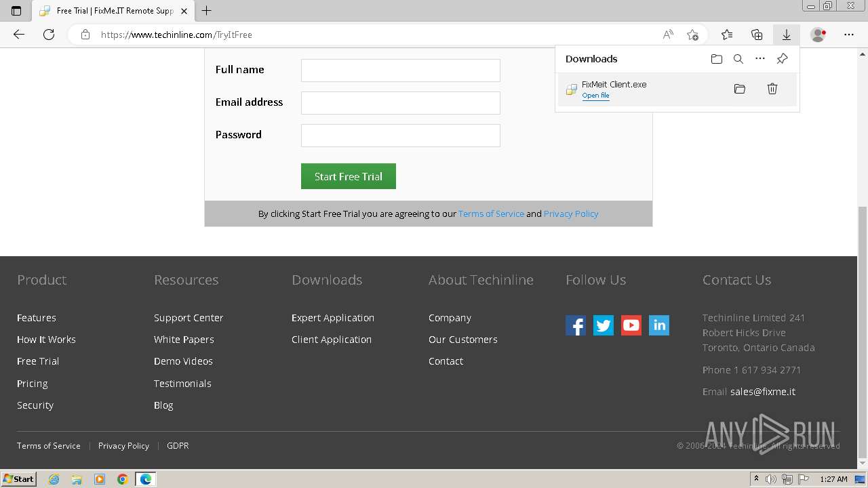The image size is (868, 488).
Task: Open Privacy Policy link in form notice
Action: click(571, 213)
